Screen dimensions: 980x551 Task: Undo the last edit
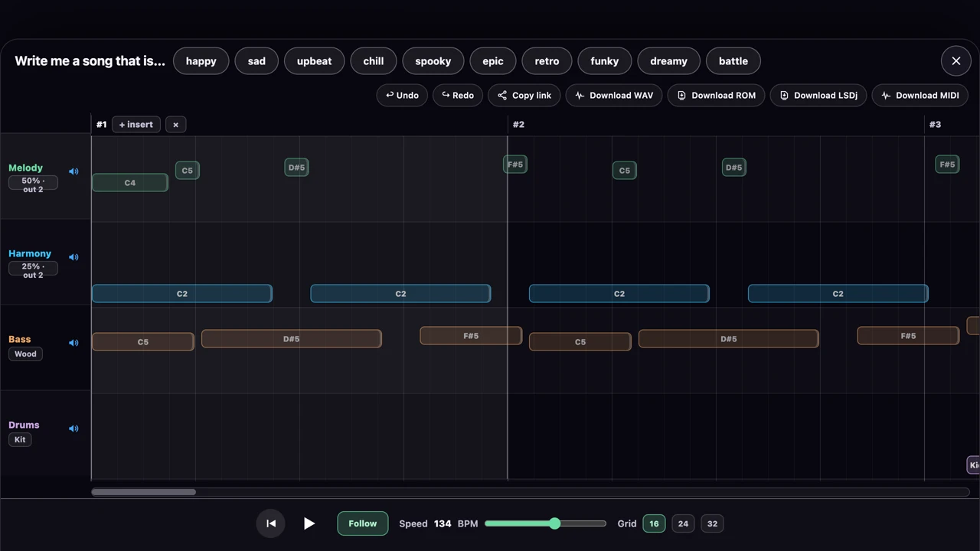[402, 96]
